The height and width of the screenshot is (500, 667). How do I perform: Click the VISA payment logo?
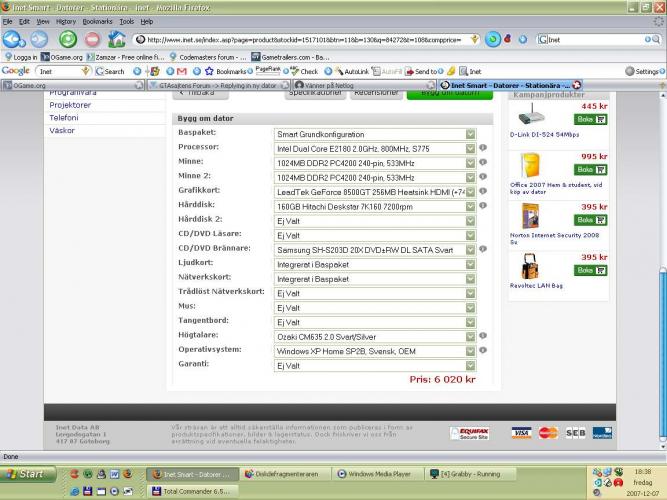point(521,433)
